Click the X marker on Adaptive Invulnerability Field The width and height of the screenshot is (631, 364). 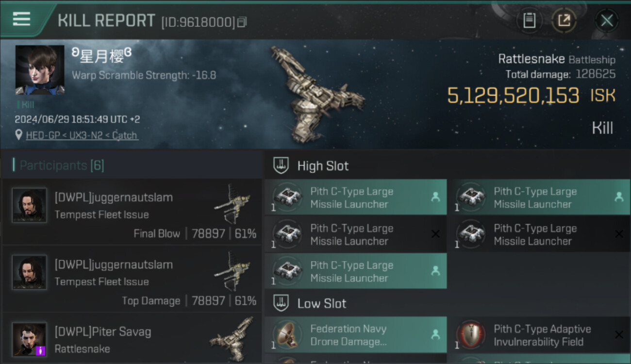[x=618, y=334]
